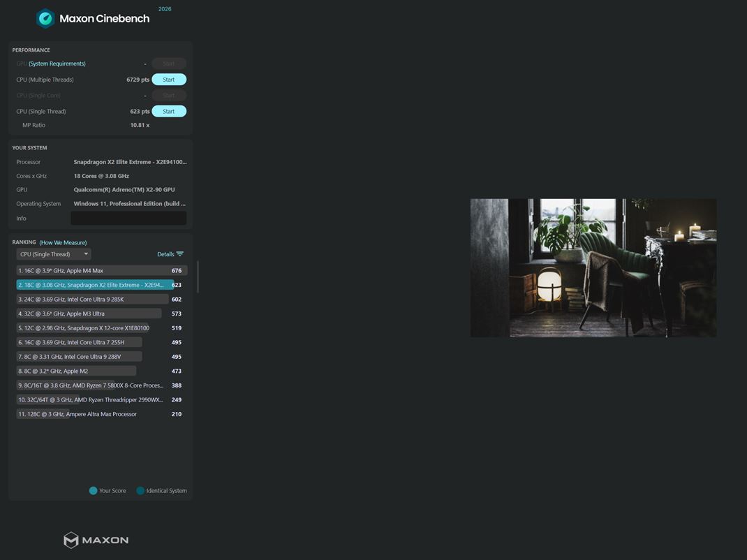This screenshot has width=747, height=560.
Task: Select the Intel Core Ultra 9 288V row
Action: point(101,357)
